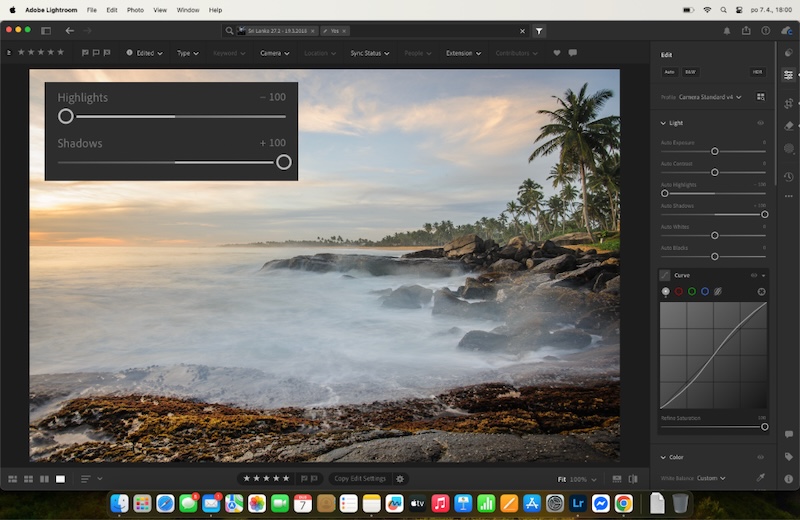Viewport: 800px width, 520px height.
Task: Browse profiles with the grid icon
Action: coord(760,96)
